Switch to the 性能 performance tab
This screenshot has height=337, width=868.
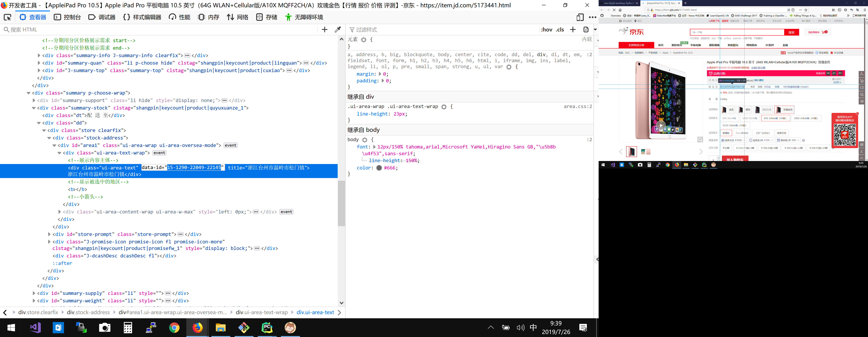(x=180, y=17)
